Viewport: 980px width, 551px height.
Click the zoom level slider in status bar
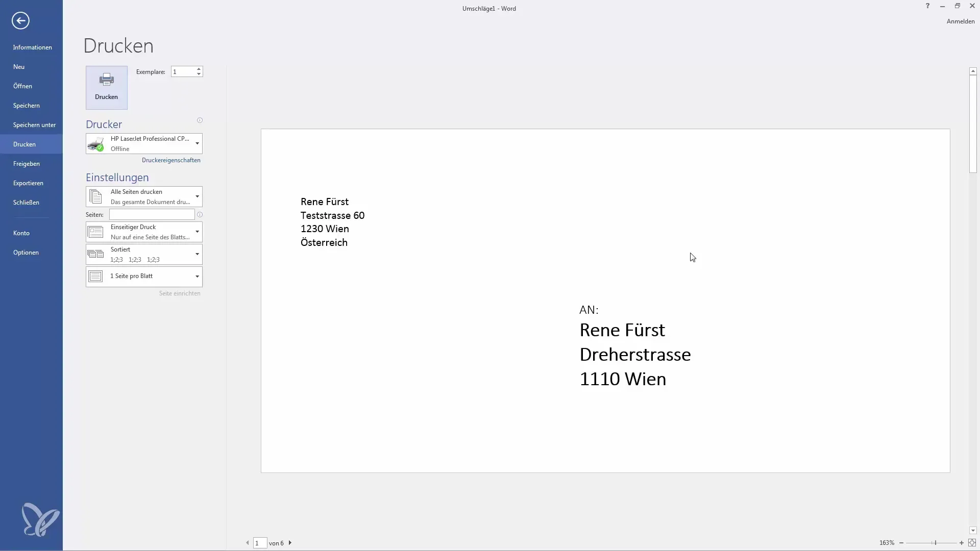pos(935,543)
